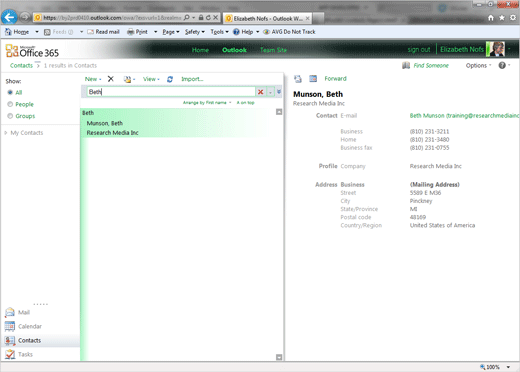Click the address bar search magnifier icon

pos(187,17)
